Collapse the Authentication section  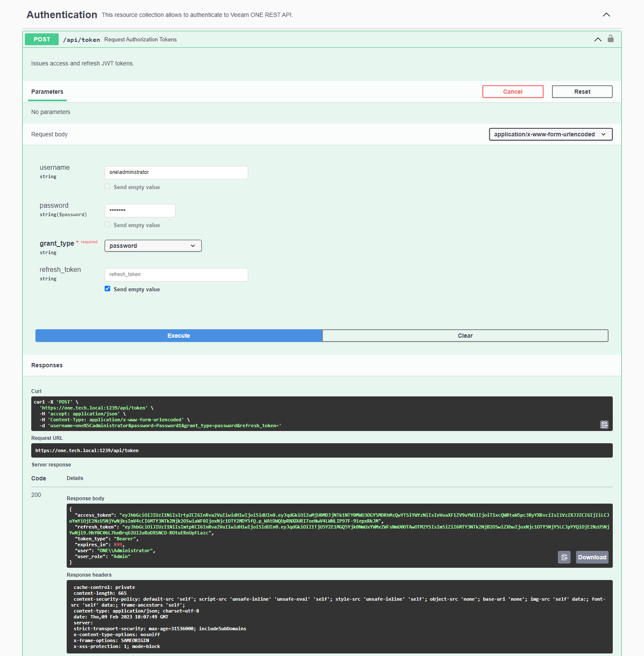[x=606, y=14]
